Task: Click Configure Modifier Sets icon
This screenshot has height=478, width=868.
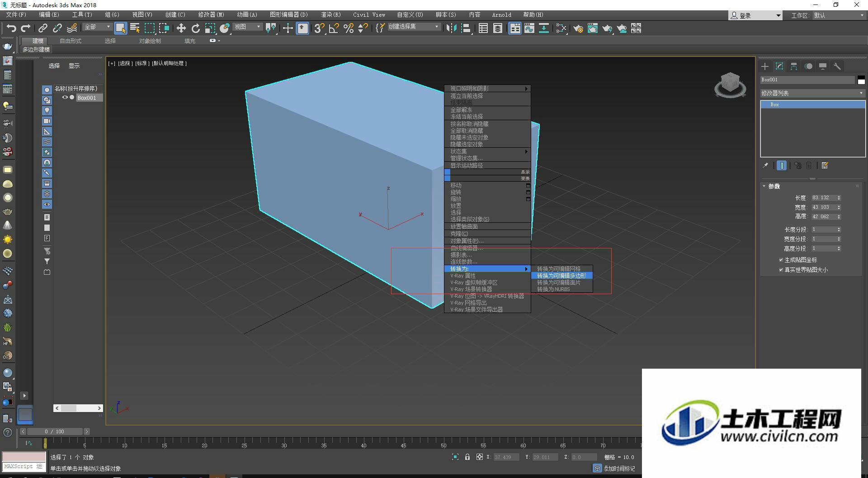Action: coord(825,166)
